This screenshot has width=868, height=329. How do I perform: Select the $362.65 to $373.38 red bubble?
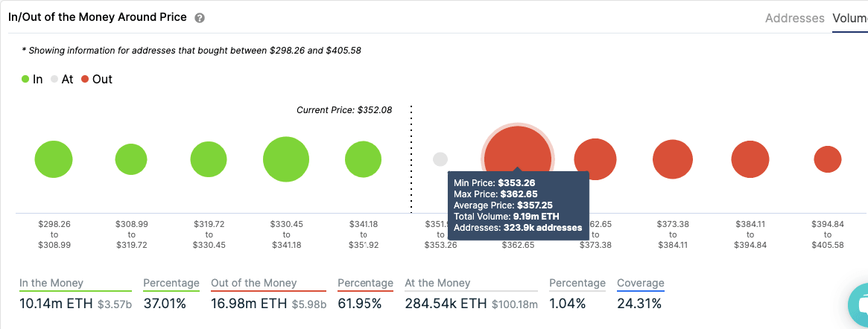[595, 159]
